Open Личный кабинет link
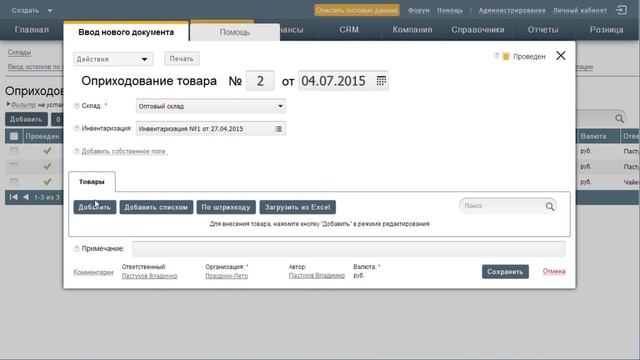 point(580,10)
